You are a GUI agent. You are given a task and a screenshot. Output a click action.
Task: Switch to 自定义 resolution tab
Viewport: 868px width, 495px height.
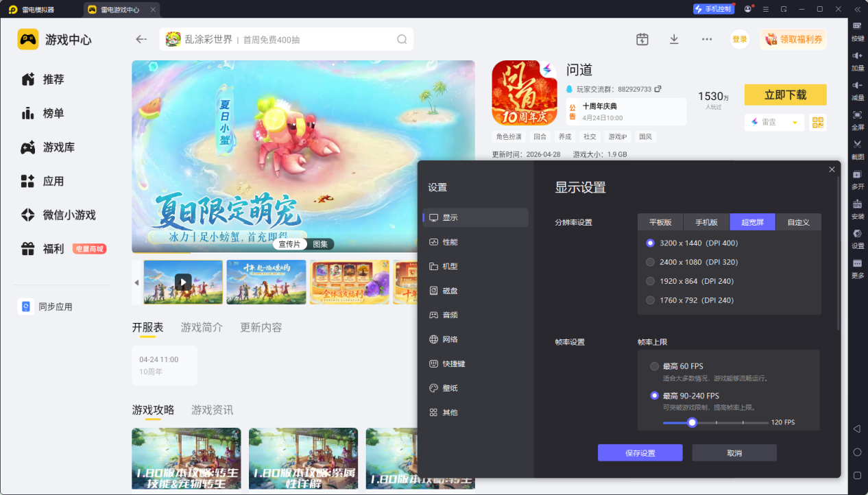pos(798,222)
